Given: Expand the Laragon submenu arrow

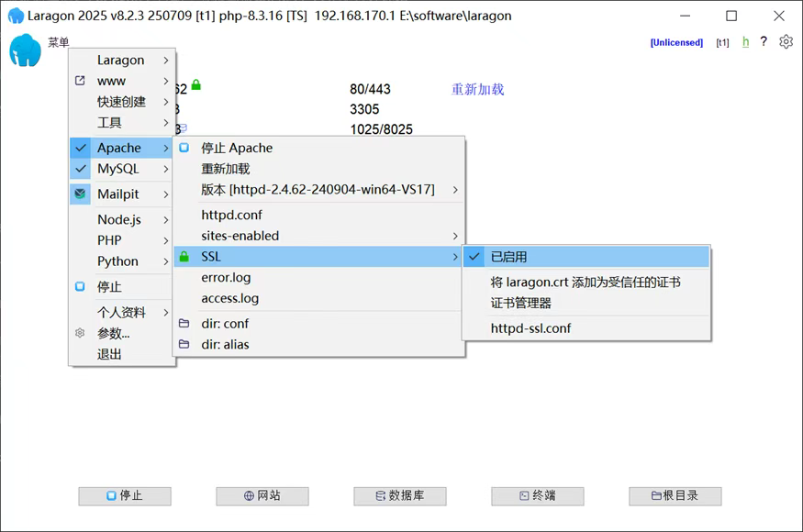Looking at the screenshot, I should click(x=166, y=61).
